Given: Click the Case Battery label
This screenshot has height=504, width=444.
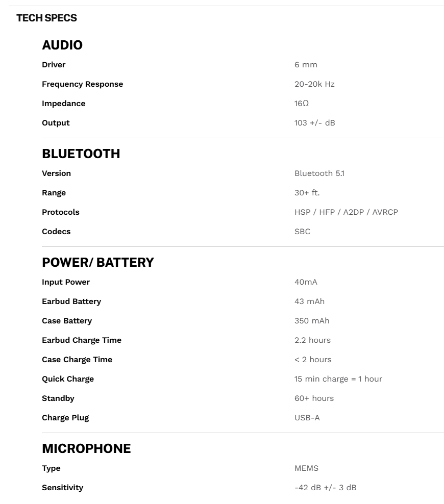Looking at the screenshot, I should tap(67, 321).
